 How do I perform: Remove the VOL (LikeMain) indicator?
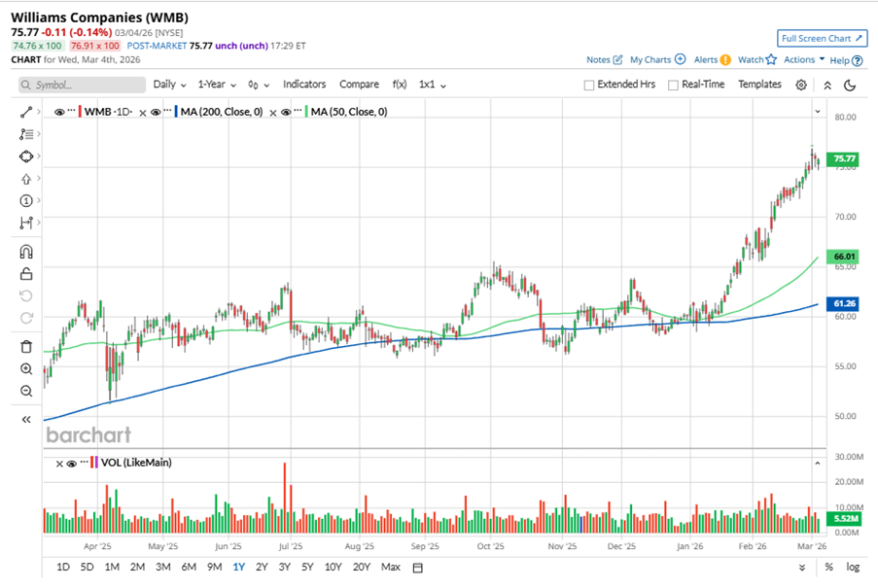click(x=58, y=464)
